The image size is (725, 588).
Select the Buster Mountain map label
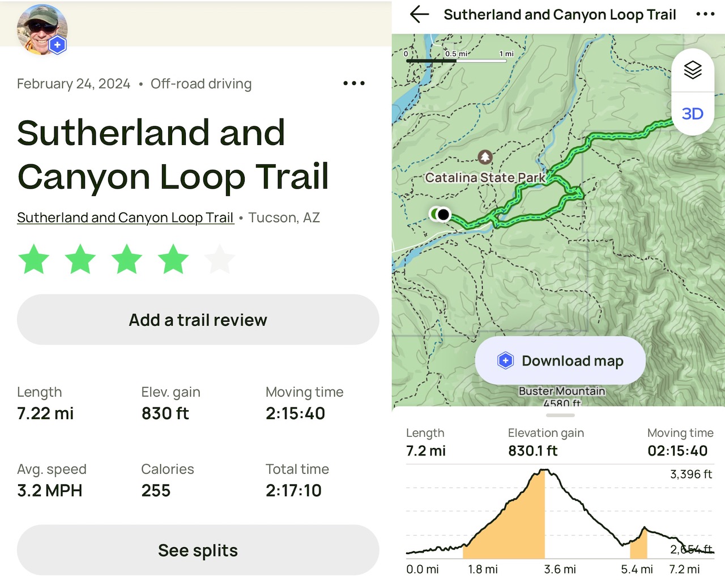pos(562,391)
